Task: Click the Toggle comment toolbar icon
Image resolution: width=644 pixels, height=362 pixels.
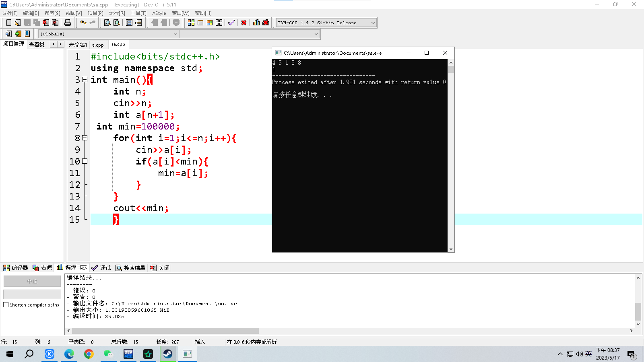Action: (x=176, y=23)
